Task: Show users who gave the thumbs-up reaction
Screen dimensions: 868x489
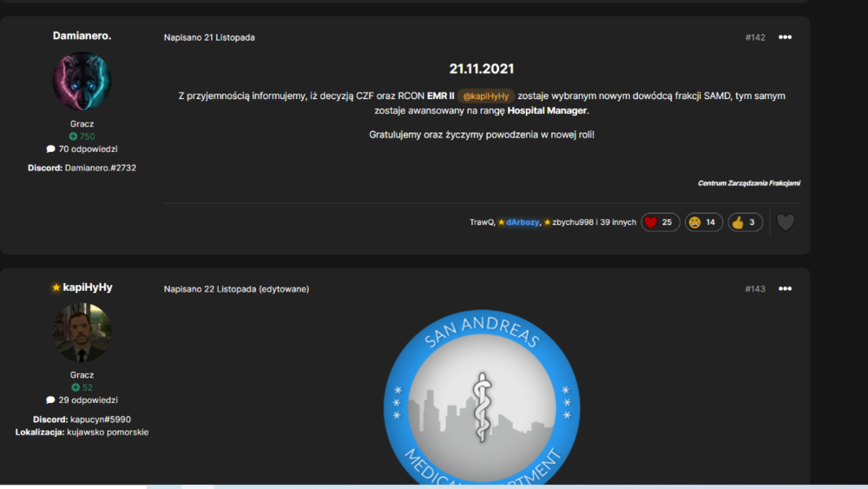Action: (745, 222)
